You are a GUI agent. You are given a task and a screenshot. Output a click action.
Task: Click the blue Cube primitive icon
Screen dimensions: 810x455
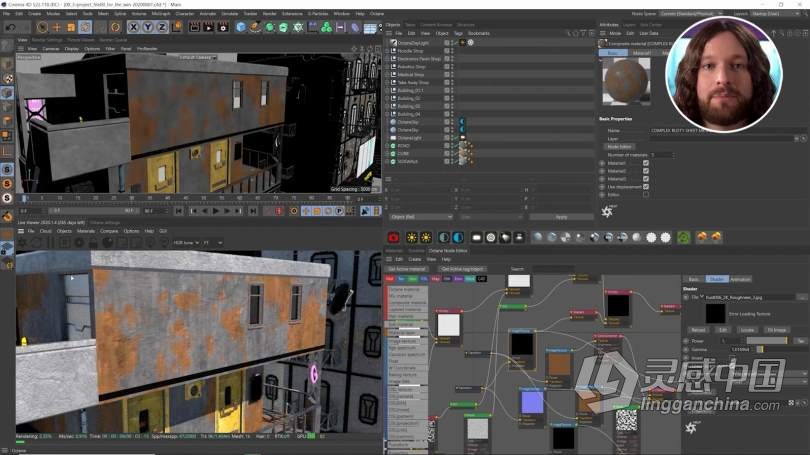[241, 27]
